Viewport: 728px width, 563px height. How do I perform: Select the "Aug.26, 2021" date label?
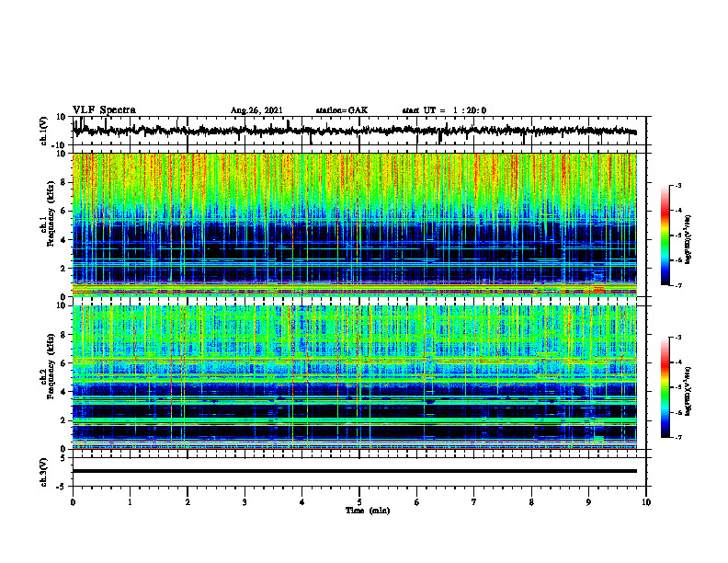click(256, 110)
